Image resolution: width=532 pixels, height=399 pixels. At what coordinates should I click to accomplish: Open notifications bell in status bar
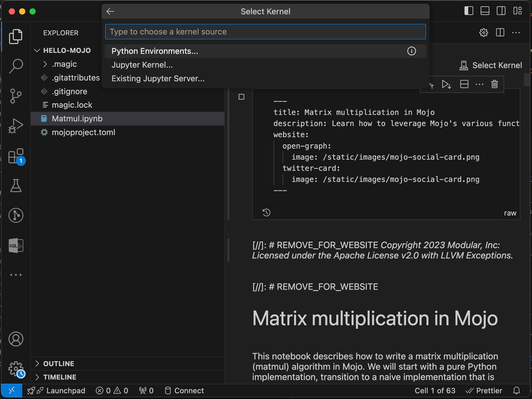point(516,390)
